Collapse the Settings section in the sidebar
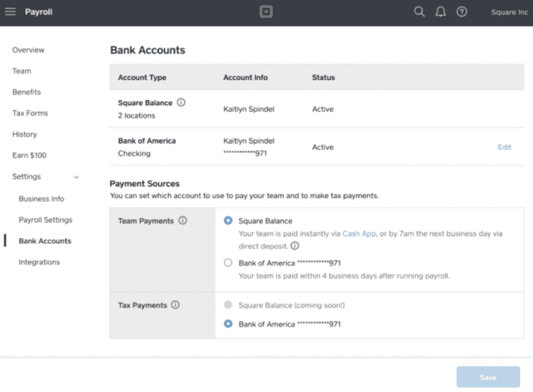The width and height of the screenshot is (533, 392). click(x=77, y=177)
